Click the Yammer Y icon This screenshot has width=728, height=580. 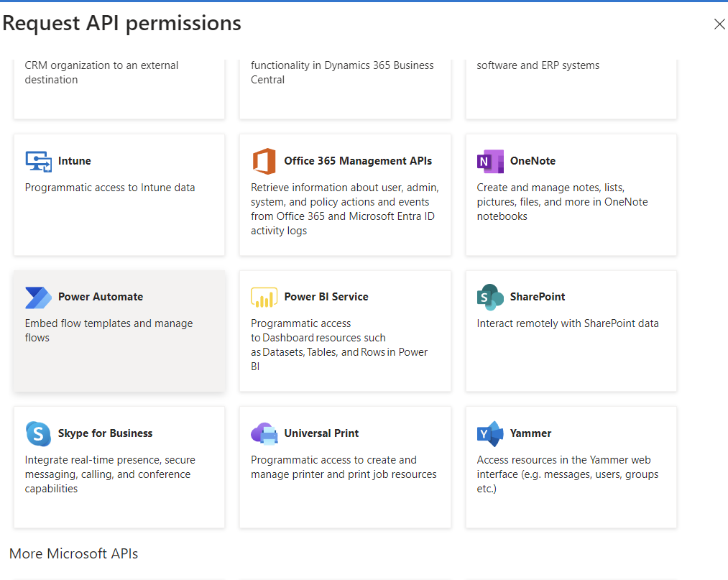click(490, 433)
